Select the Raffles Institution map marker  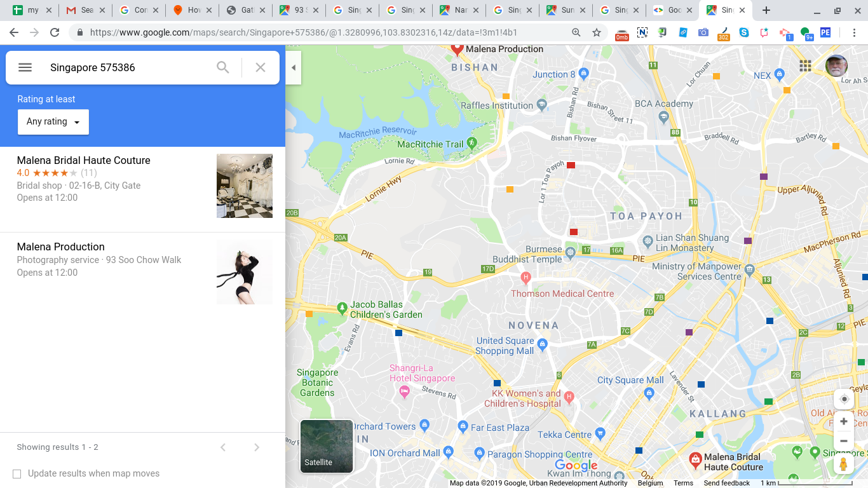point(541,105)
